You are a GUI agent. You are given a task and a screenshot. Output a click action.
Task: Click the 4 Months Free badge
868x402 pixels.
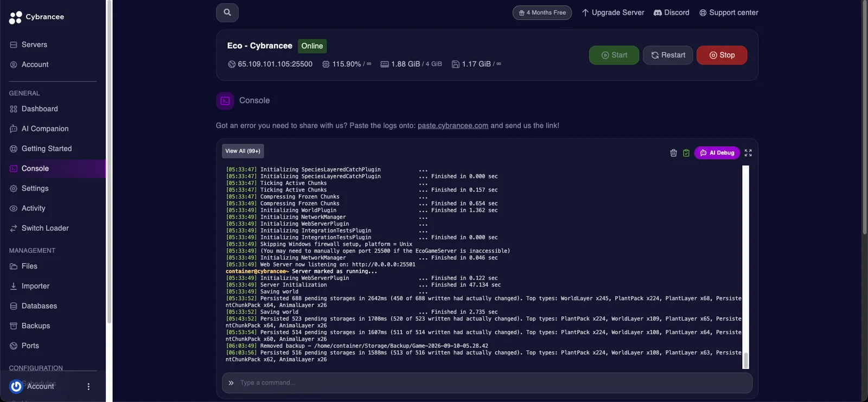[542, 12]
